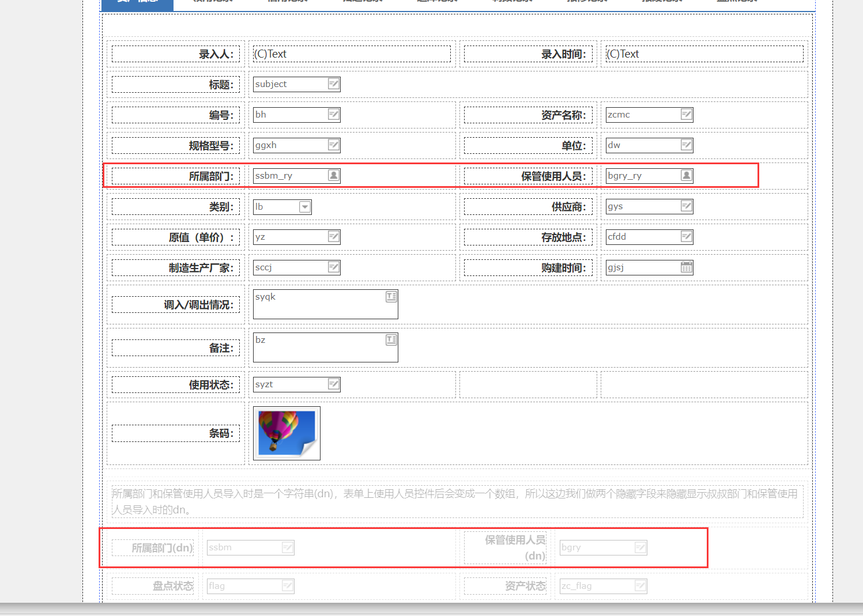Viewport: 863px width, 616px height.
Task: Click the edit icon in the zcmc field
Action: (x=687, y=115)
